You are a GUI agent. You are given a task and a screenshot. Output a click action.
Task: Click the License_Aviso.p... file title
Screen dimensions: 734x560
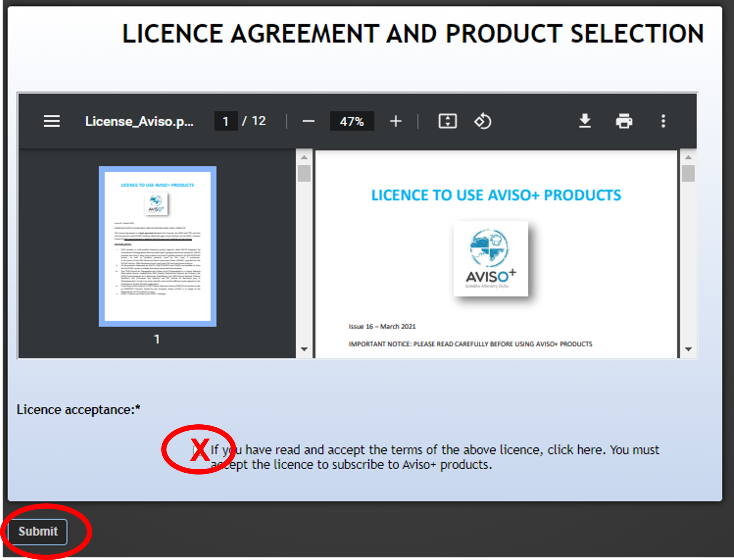click(x=139, y=121)
